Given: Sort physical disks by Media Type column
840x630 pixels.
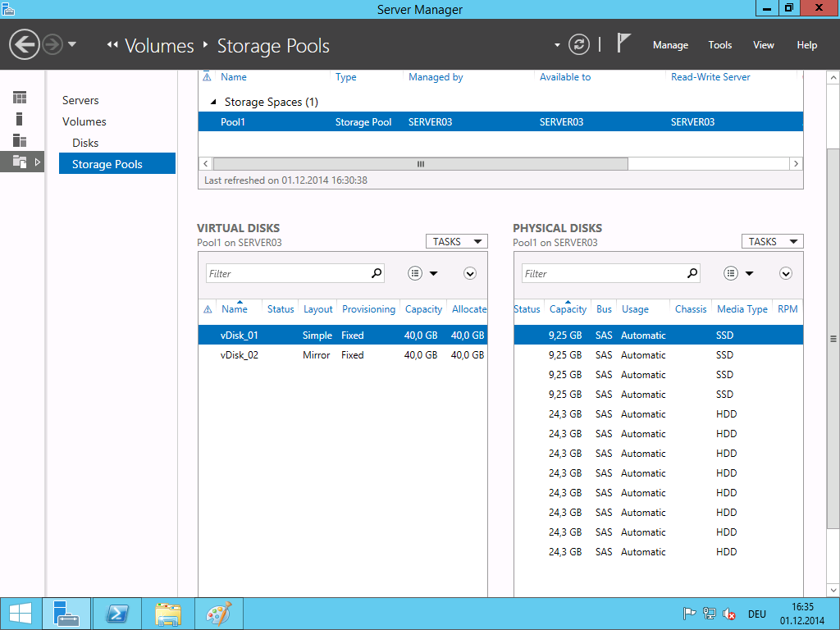Looking at the screenshot, I should [742, 309].
